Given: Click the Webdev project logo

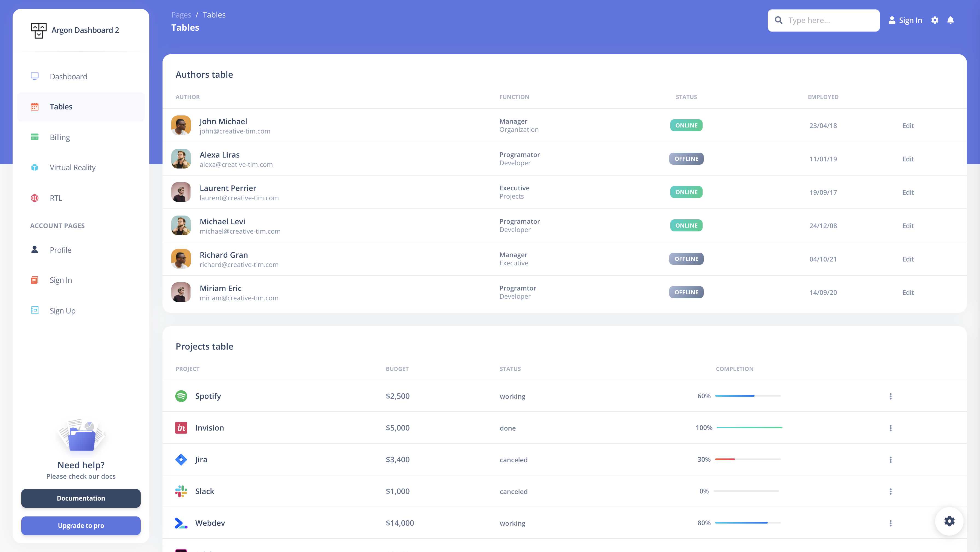Looking at the screenshot, I should (181, 523).
